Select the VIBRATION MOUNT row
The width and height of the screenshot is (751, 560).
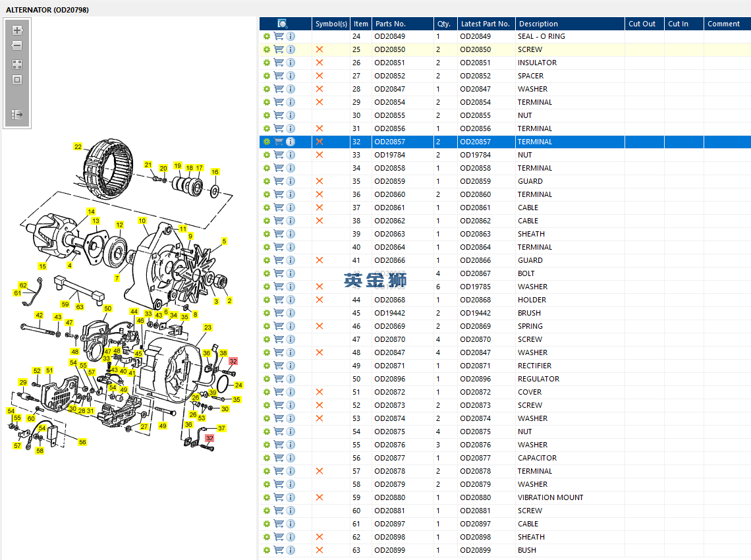(x=550, y=497)
